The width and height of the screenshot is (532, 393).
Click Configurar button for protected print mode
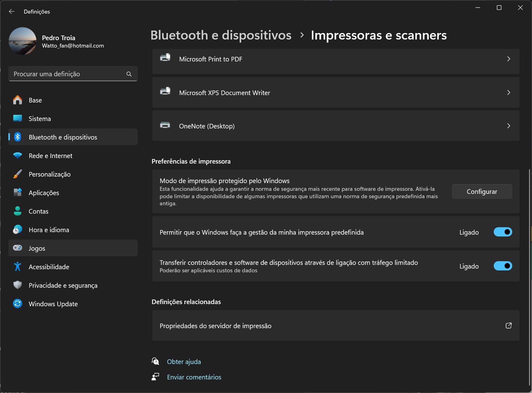coord(482,191)
